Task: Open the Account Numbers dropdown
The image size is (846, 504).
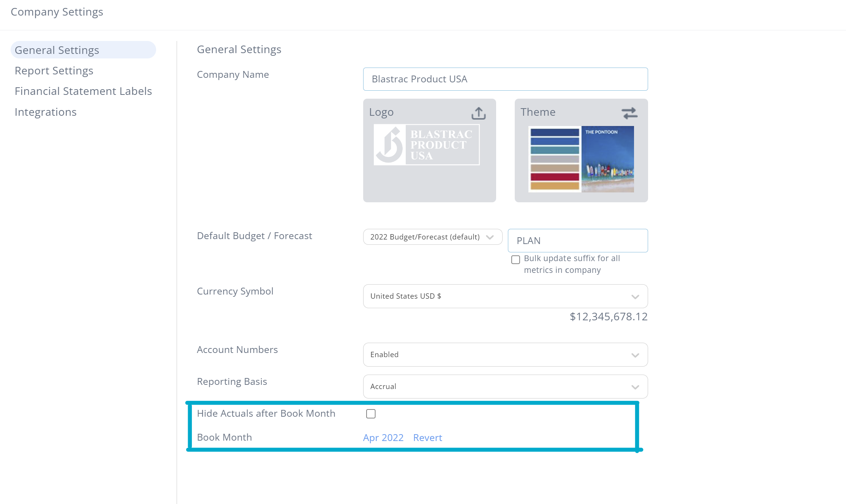Action: [505, 354]
